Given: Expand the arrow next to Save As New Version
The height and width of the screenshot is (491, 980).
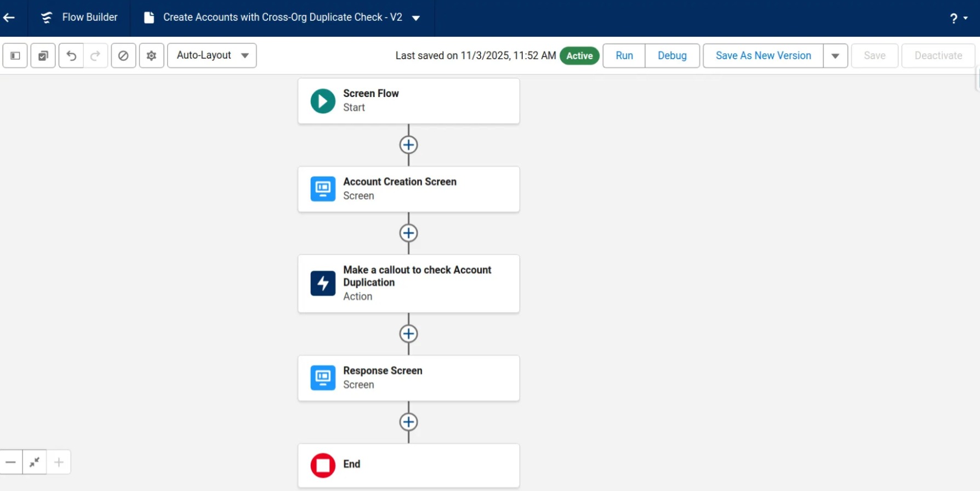Looking at the screenshot, I should click(835, 55).
